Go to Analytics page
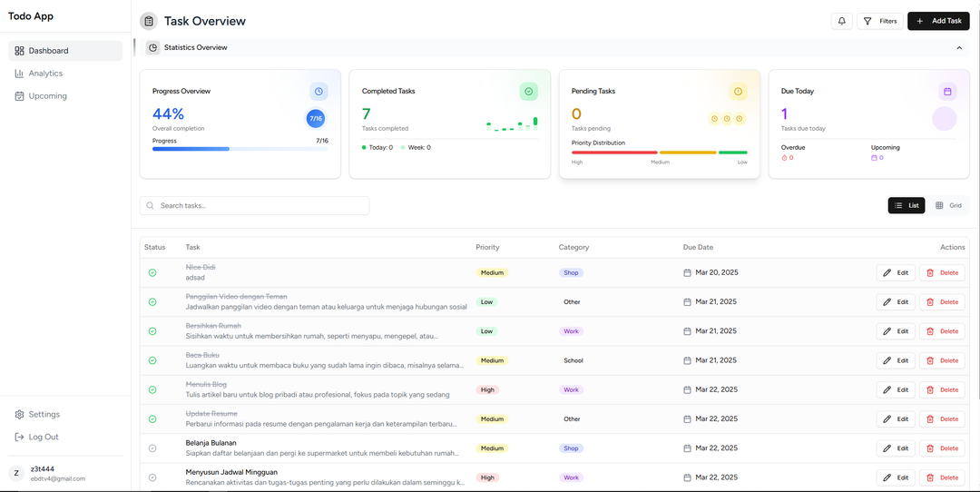 (x=65, y=74)
